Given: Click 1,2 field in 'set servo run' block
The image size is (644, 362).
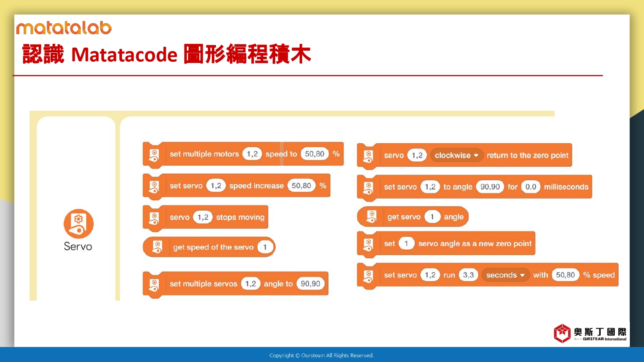Looking at the screenshot, I should [430, 275].
